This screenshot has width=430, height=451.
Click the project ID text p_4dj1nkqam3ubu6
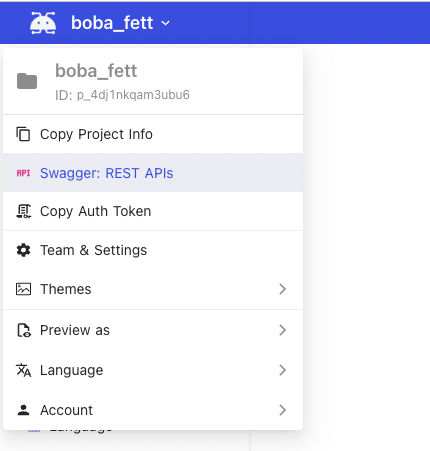tap(133, 95)
